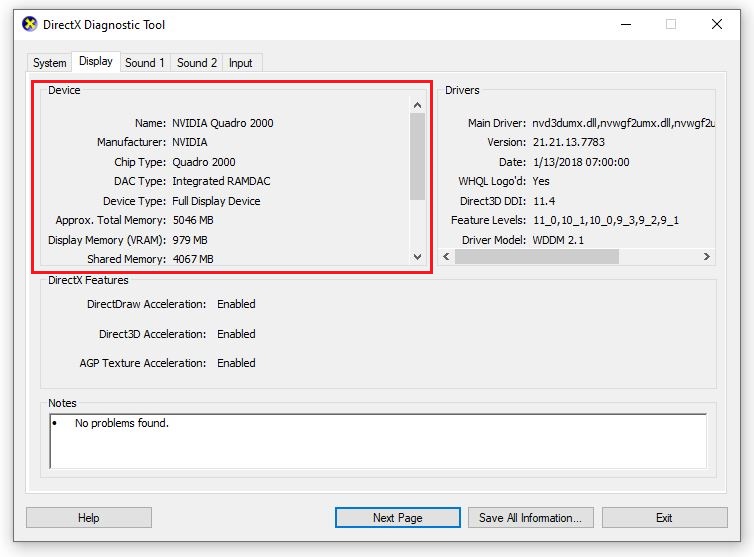
Task: Open the Input tab
Action: (x=241, y=63)
